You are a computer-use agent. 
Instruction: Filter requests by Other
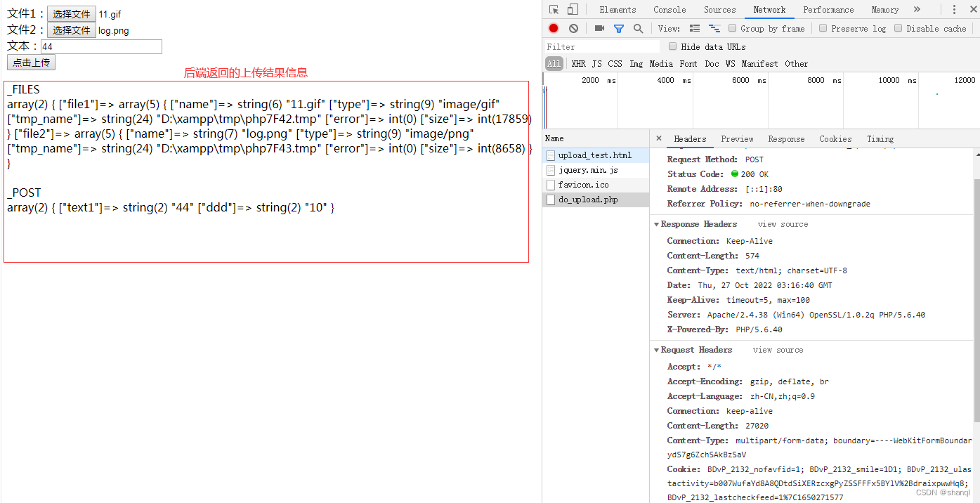796,64
